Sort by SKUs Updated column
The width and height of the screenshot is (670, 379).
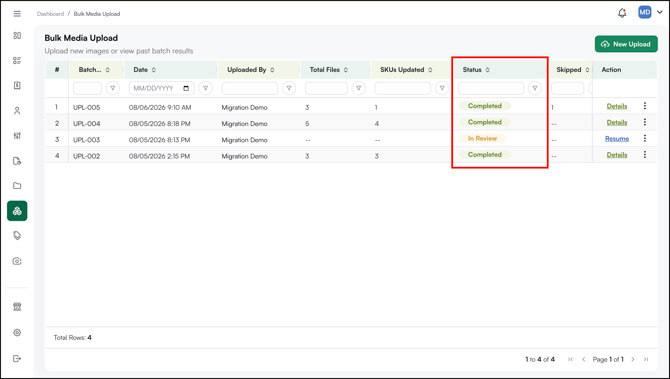coord(406,70)
